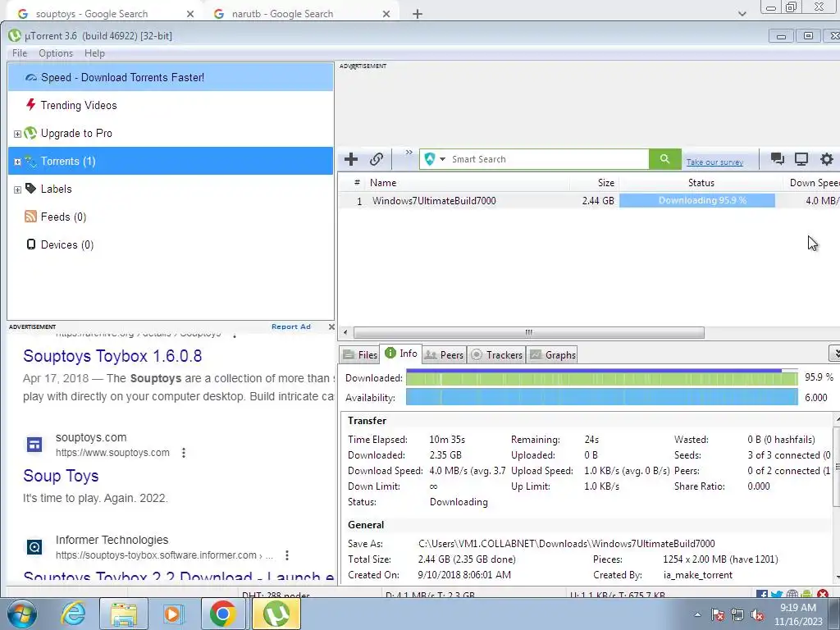Click the Report Ad link
This screenshot has height=630, width=840.
[x=291, y=326]
